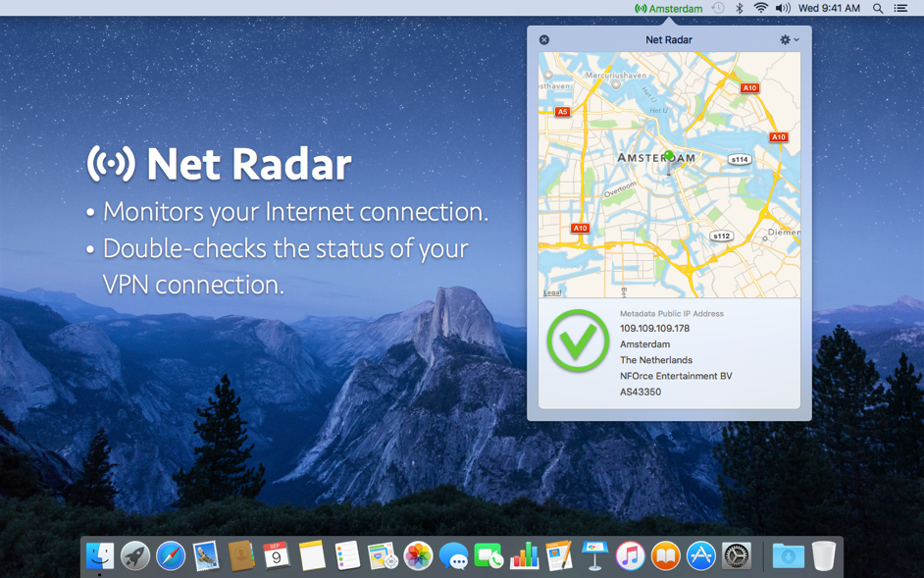This screenshot has width=924, height=578.
Task: Click the Wed 9:41 AM clock
Action: (x=829, y=8)
